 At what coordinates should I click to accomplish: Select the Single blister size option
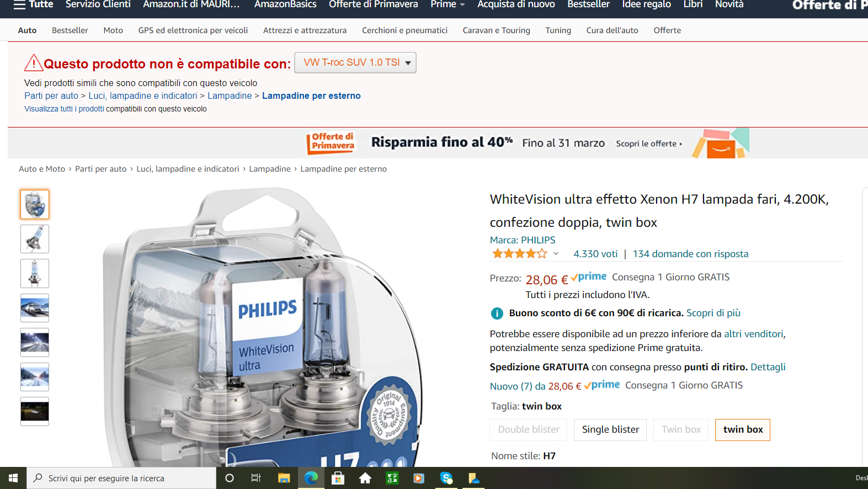(610, 429)
